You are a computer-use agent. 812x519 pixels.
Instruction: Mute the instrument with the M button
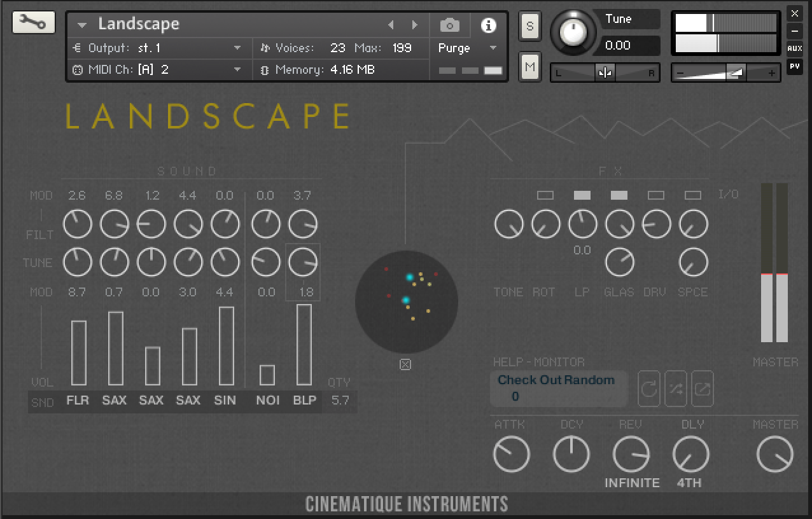click(x=530, y=67)
